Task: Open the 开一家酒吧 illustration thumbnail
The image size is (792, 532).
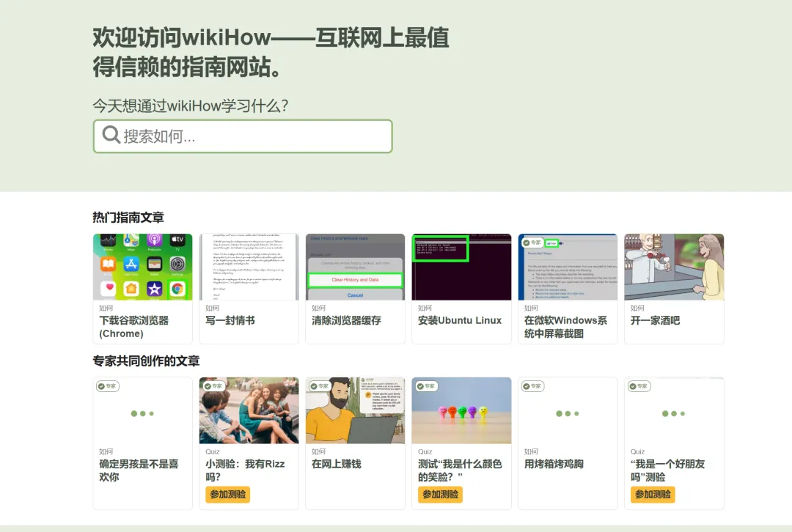Action: coord(674,267)
